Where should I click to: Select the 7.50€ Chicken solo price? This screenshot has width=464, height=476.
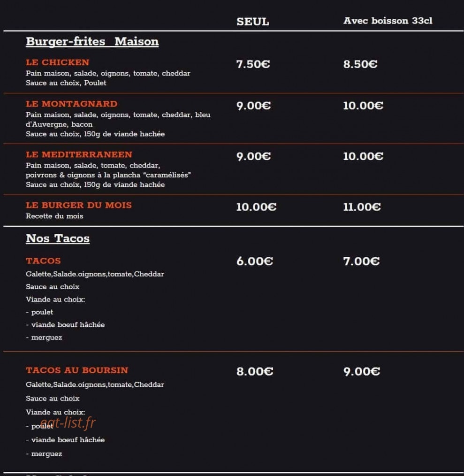253,64
